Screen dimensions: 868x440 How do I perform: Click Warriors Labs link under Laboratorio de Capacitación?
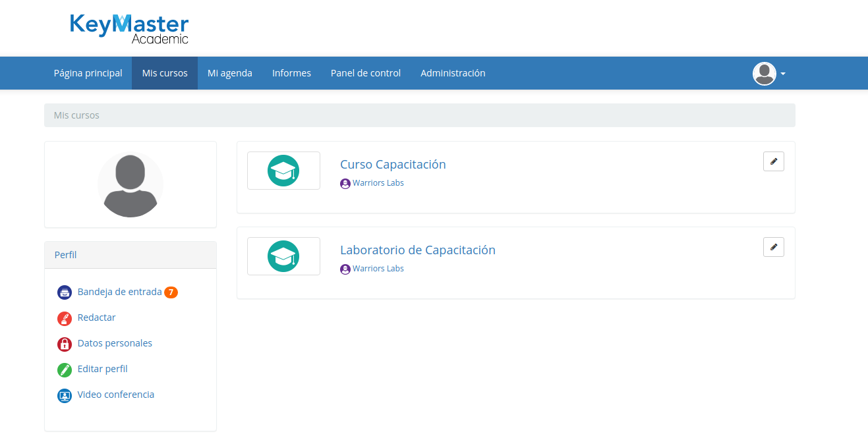378,269
